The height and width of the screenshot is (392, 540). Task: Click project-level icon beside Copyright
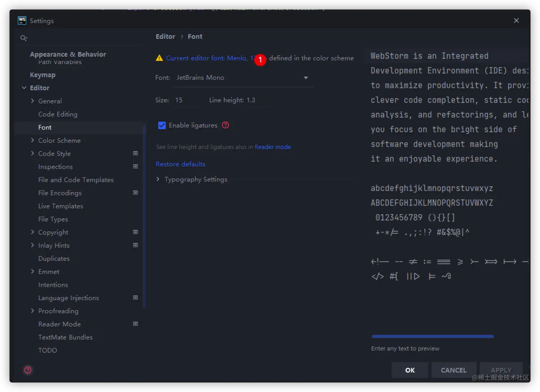[135, 232]
